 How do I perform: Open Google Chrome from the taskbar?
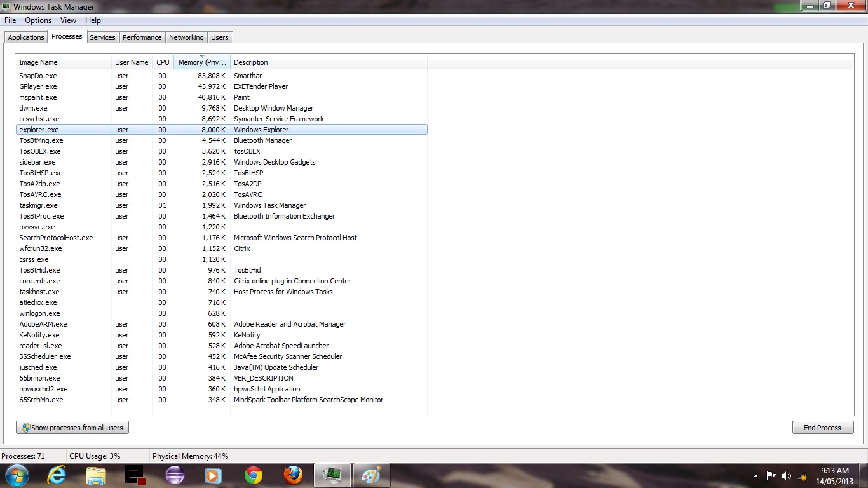pyautogui.click(x=254, y=475)
